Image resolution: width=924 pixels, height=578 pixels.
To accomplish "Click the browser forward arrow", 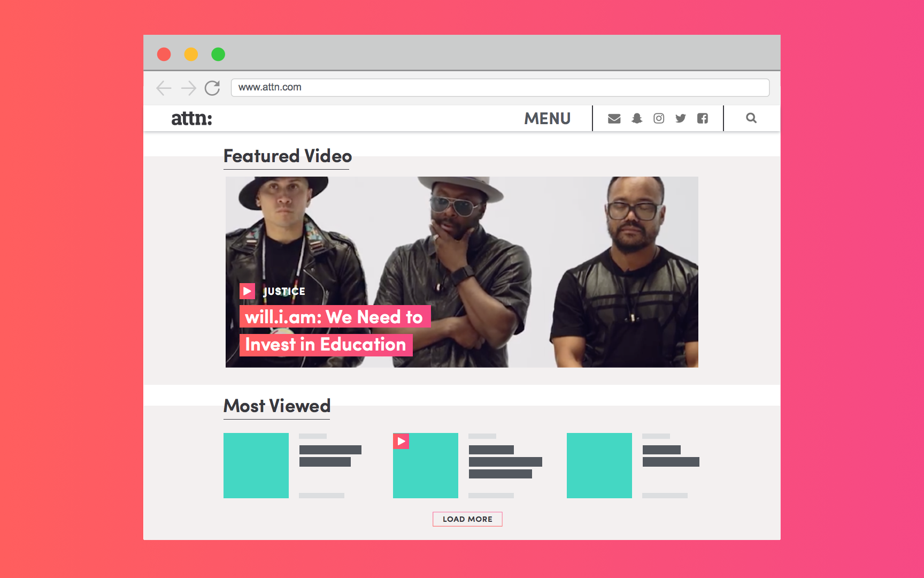I will coord(188,88).
